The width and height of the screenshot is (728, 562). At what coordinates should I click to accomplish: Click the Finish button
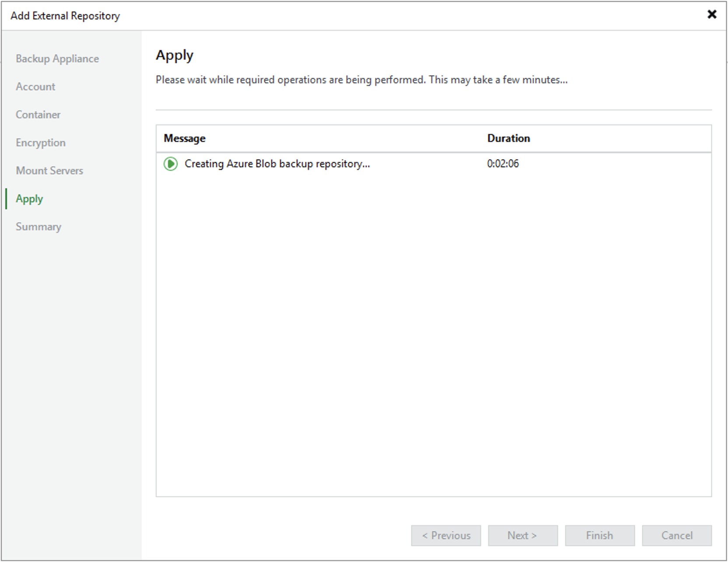pos(600,535)
